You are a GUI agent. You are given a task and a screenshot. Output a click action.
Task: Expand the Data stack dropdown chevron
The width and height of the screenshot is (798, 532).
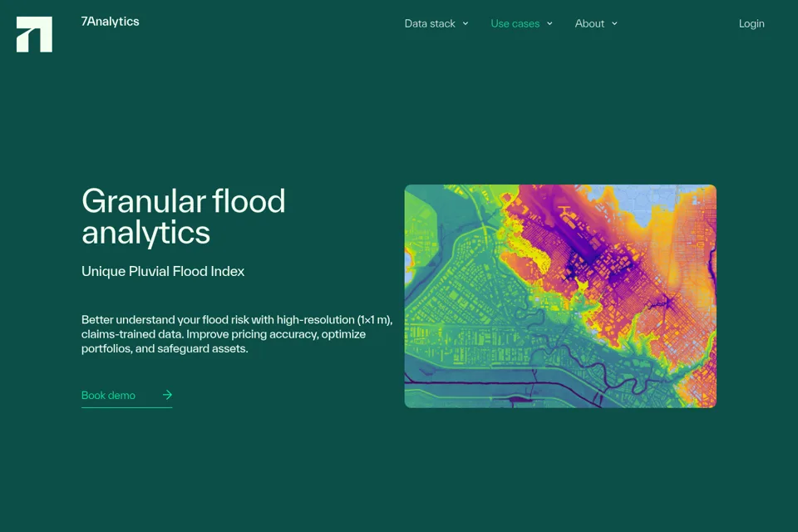(465, 23)
